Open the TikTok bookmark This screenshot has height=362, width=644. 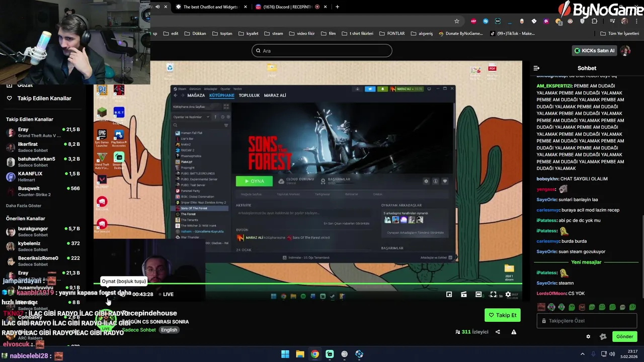[512, 34]
